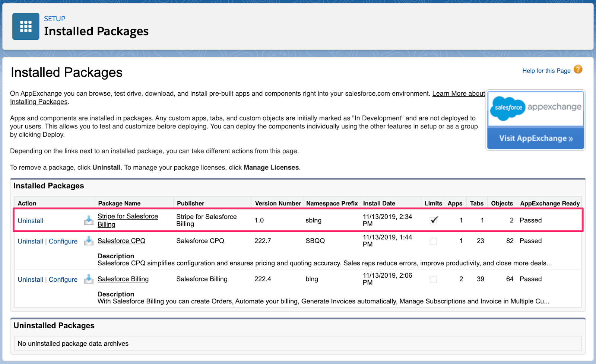Click the AppExchange Ready column header
This screenshot has width=596, height=364.
pos(550,203)
